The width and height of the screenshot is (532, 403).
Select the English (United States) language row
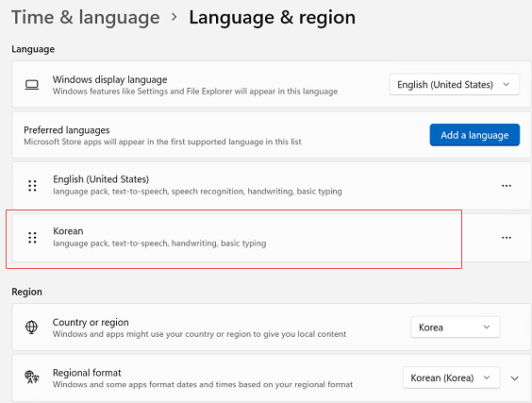272,186
